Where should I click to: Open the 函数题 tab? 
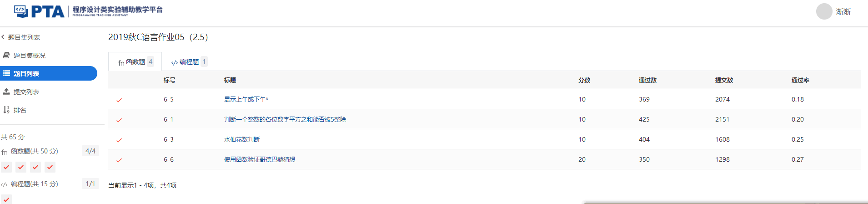click(x=135, y=62)
